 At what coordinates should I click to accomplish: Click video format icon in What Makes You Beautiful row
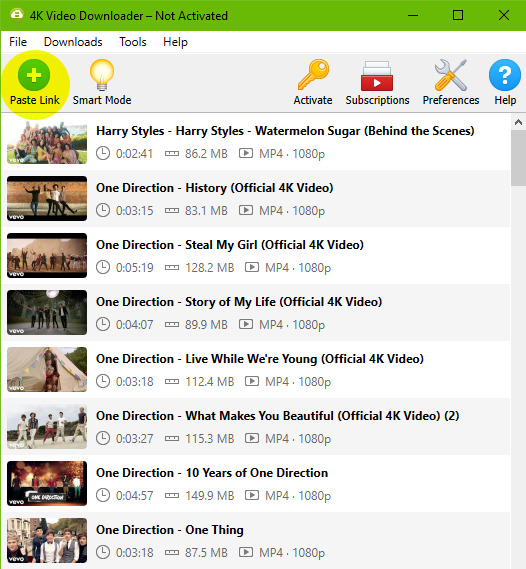click(252, 438)
